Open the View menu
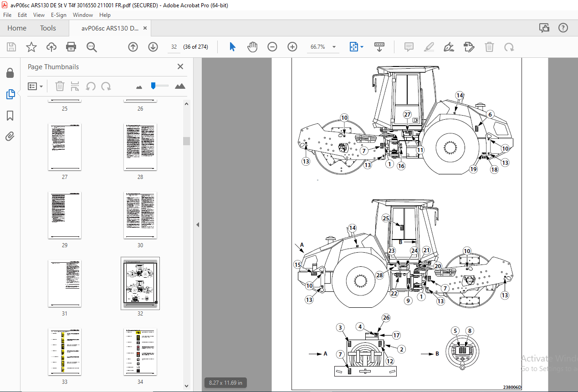 coord(39,15)
